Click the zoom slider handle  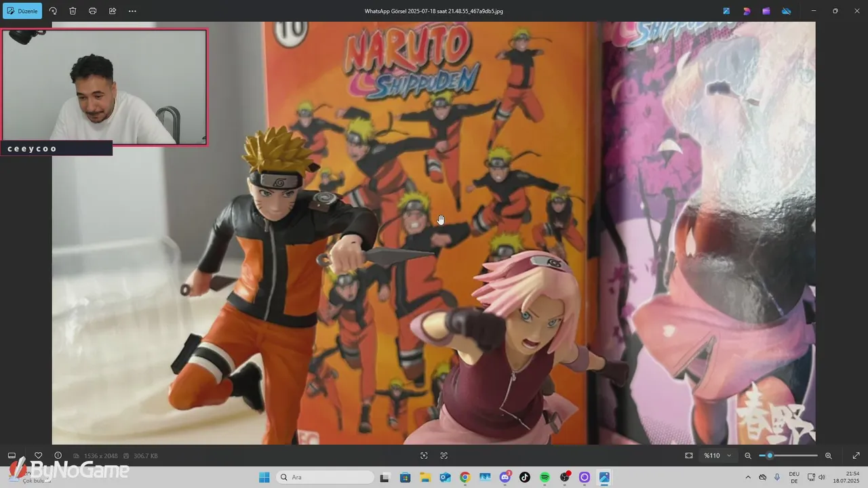point(770,455)
